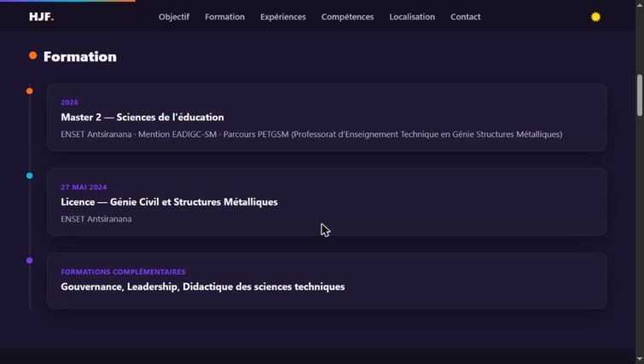644x364 pixels.
Task: Click the Licence Génie Civil card title
Action: click(169, 202)
